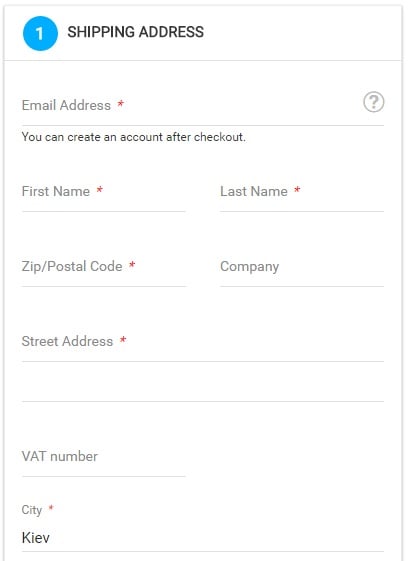409x561 pixels.
Task: Click the blue step 1 circle icon
Action: pyautogui.click(x=40, y=33)
